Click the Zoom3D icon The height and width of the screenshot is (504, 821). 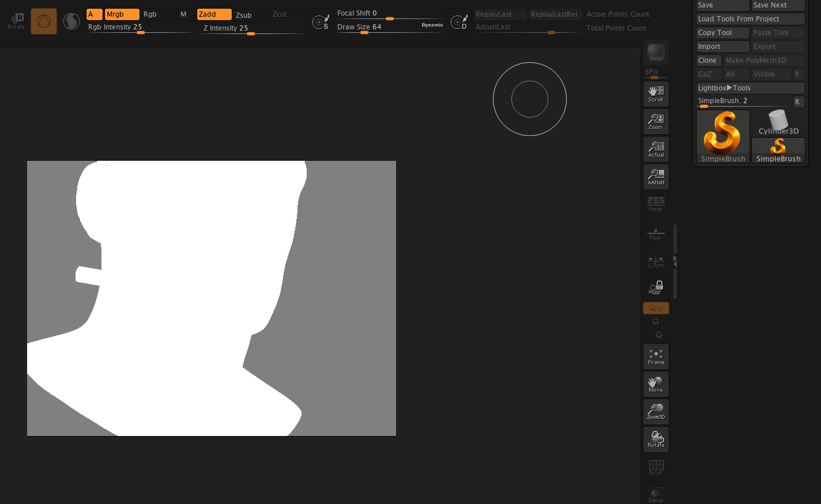[x=656, y=411]
